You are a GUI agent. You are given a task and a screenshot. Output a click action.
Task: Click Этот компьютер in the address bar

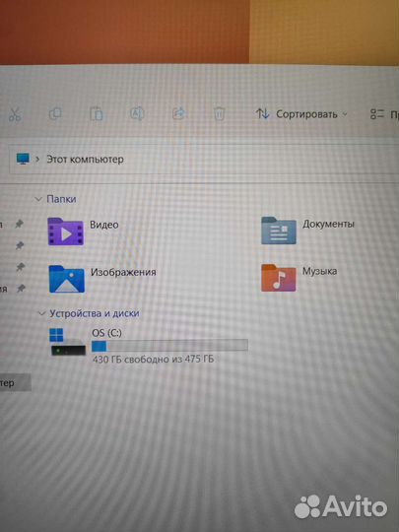[85, 160]
